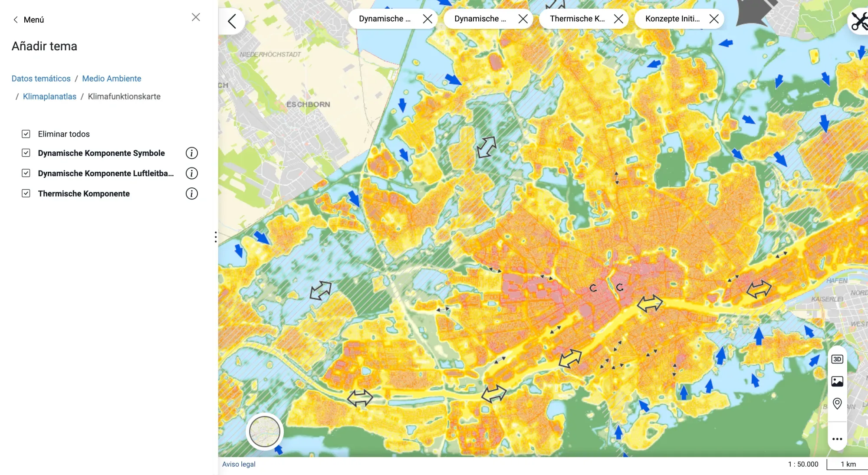Remove Konzepte Initi... layer chip
Image resolution: width=868 pixels, height=475 pixels.
[x=714, y=19]
